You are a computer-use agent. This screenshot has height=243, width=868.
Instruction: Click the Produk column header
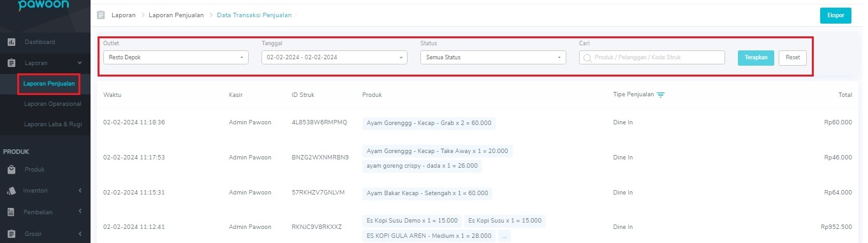[372, 95]
